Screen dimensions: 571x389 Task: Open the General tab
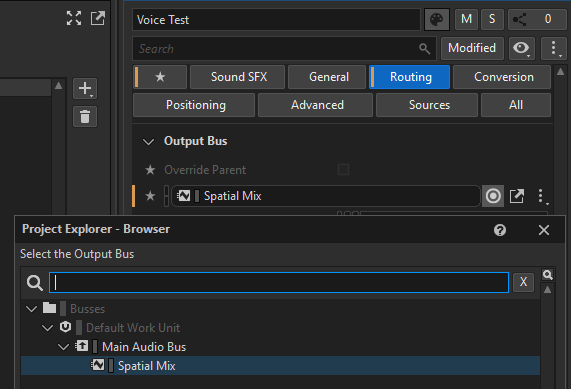[327, 77]
